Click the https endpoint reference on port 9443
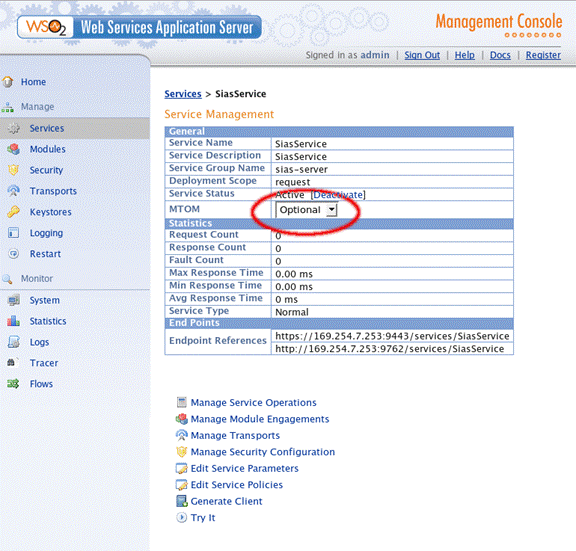Viewport: 576px width, 551px height. (x=392, y=336)
